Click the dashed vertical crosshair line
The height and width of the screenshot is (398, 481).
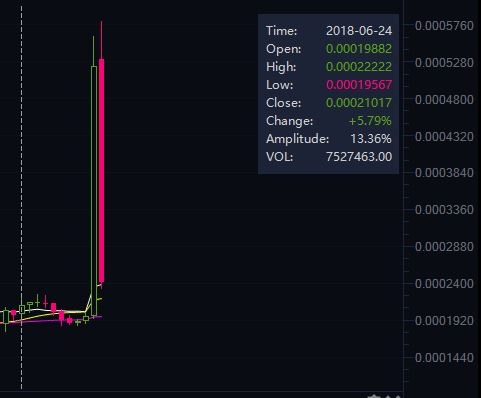[x=22, y=197]
